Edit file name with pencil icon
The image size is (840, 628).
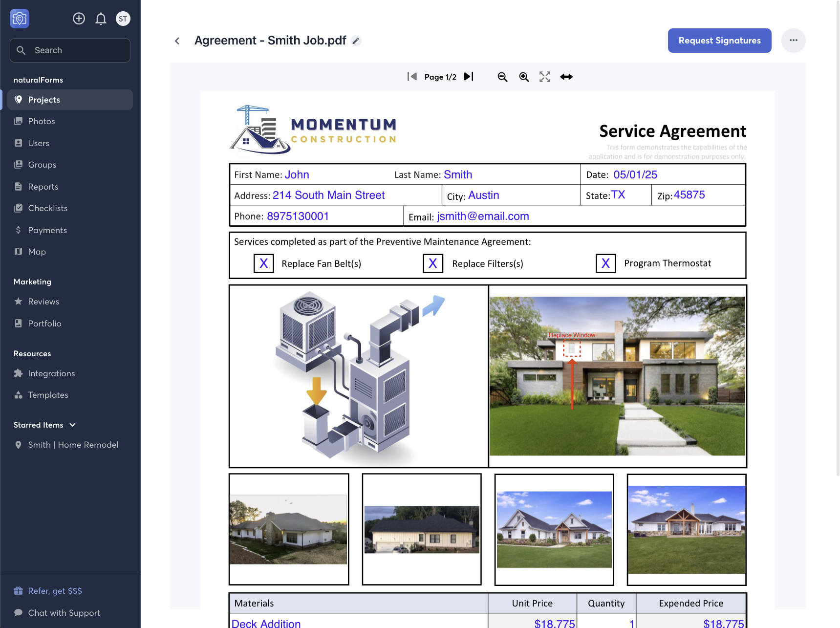coord(356,41)
